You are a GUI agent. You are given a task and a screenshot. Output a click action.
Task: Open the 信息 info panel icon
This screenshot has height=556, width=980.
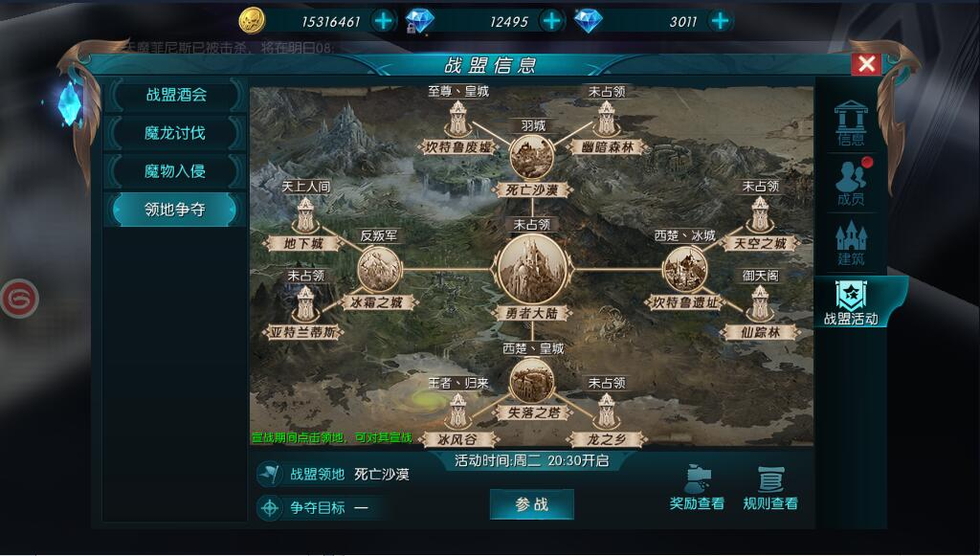tap(851, 122)
